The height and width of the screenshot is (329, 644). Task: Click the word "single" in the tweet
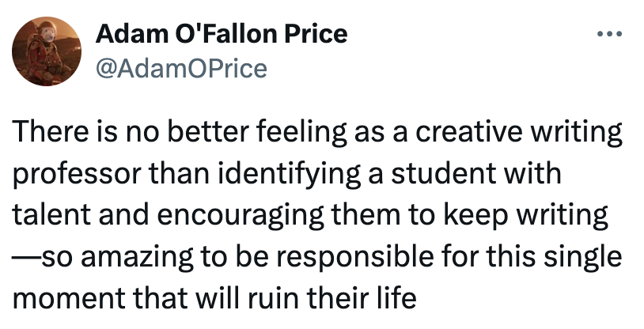(585, 257)
